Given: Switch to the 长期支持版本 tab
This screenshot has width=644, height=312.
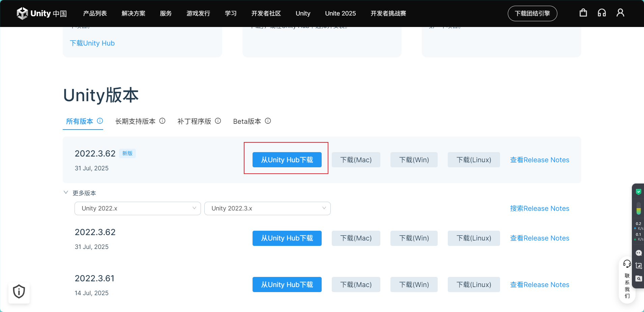Looking at the screenshot, I should point(135,121).
